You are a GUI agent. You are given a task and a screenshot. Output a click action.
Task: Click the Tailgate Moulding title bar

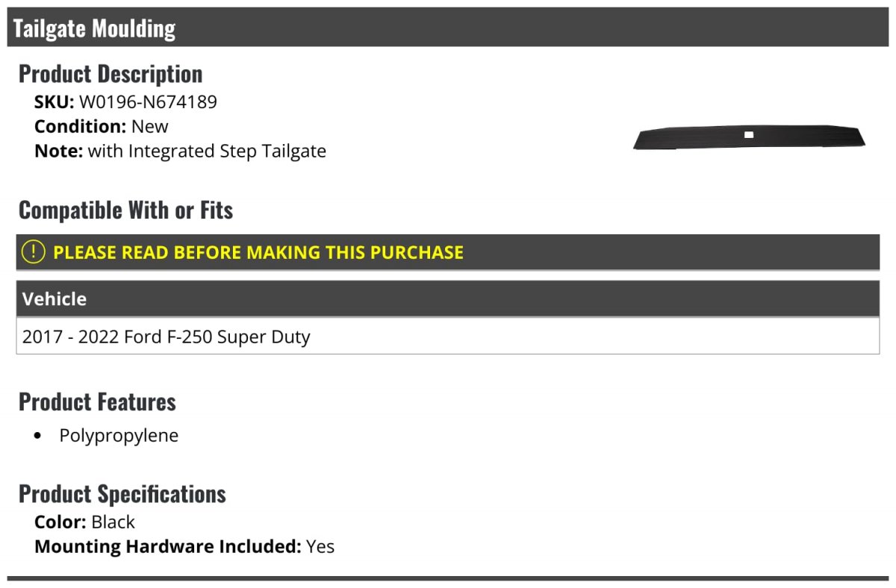click(448, 28)
